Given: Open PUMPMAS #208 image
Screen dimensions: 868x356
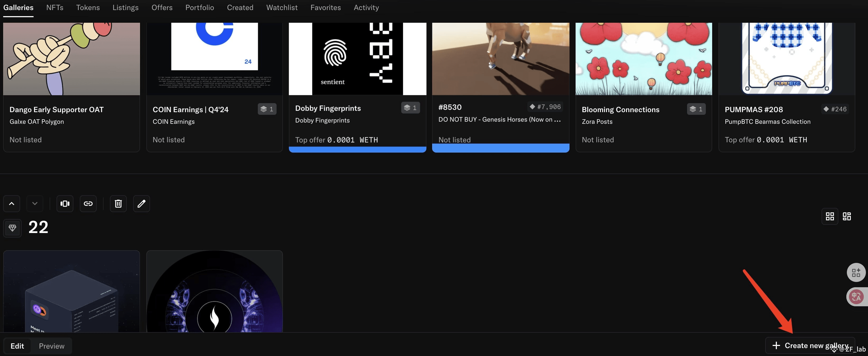Looking at the screenshot, I should pyautogui.click(x=787, y=59).
